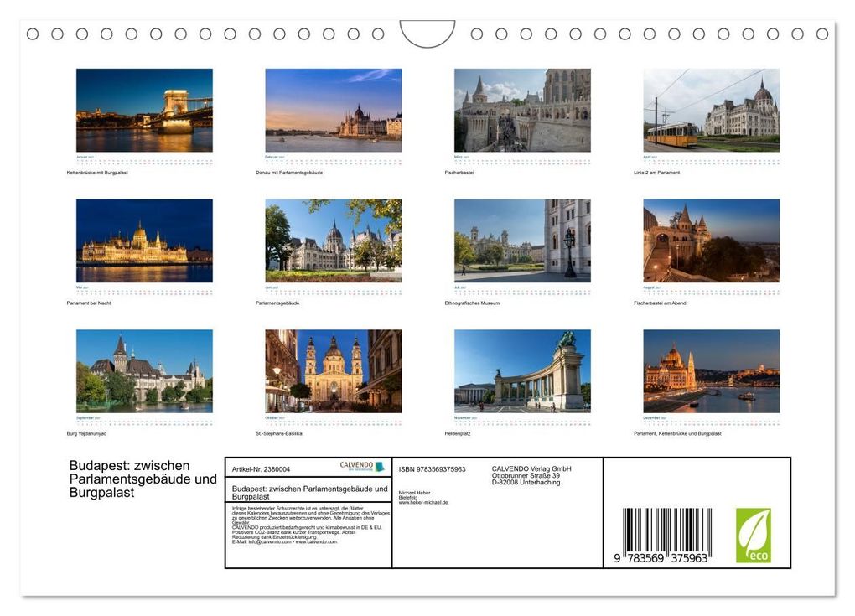The height and width of the screenshot is (616, 855).
Task: Click the info@calvendo.com e-mail line
Action: 285,542
